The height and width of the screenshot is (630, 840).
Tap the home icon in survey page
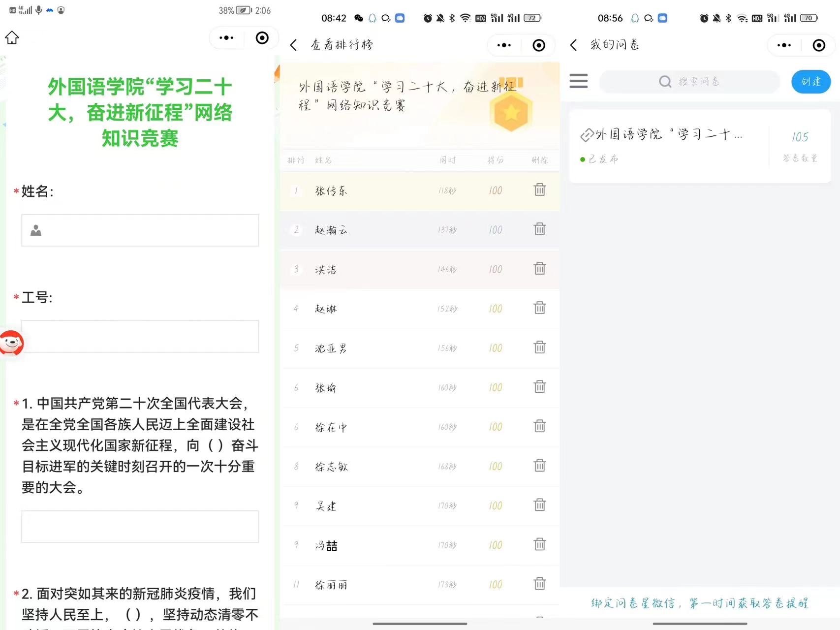(x=12, y=38)
